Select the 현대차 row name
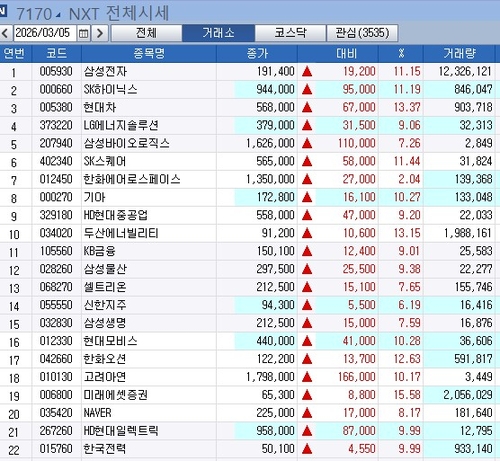The image size is (500, 461). click(x=100, y=107)
